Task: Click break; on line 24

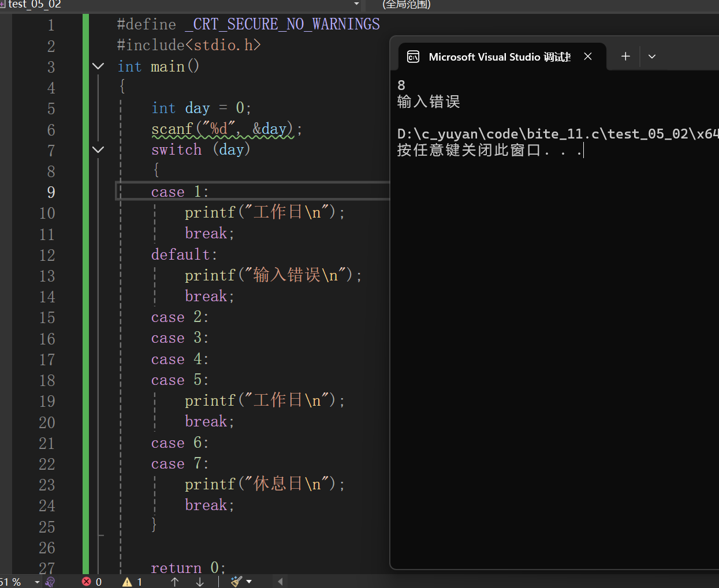Action: 210,505
